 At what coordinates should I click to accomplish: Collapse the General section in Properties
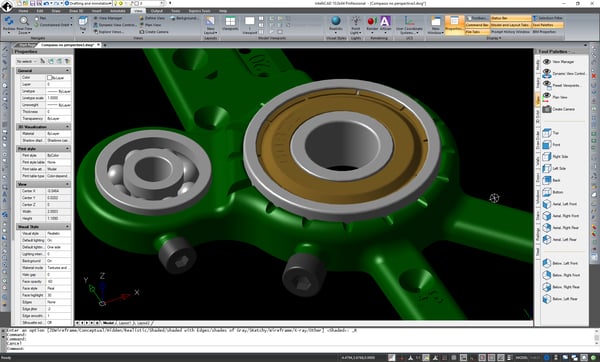67,71
